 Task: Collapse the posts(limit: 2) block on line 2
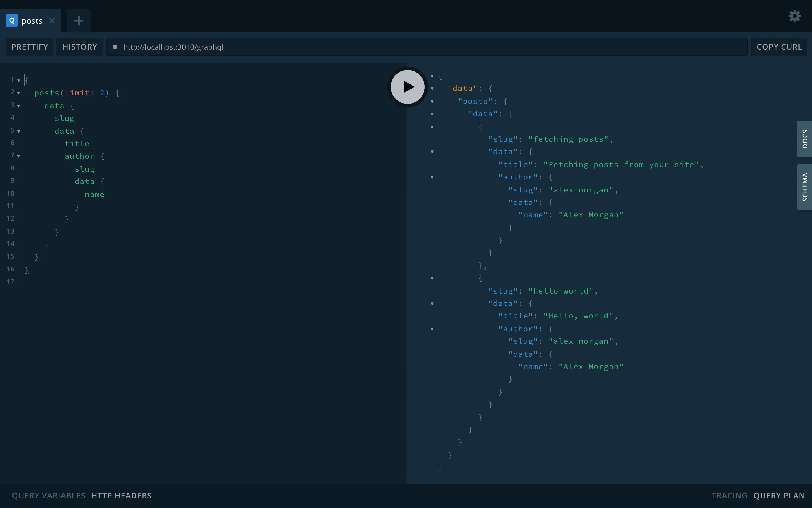[x=19, y=93]
